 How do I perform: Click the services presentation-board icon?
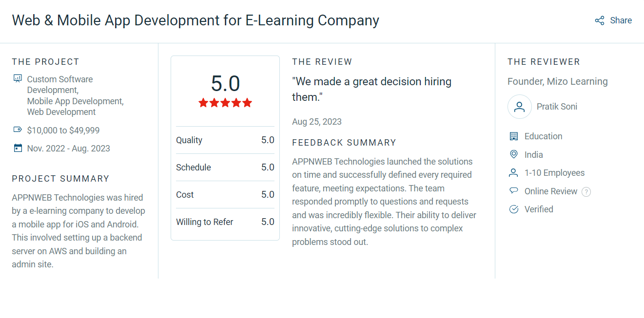click(x=18, y=78)
